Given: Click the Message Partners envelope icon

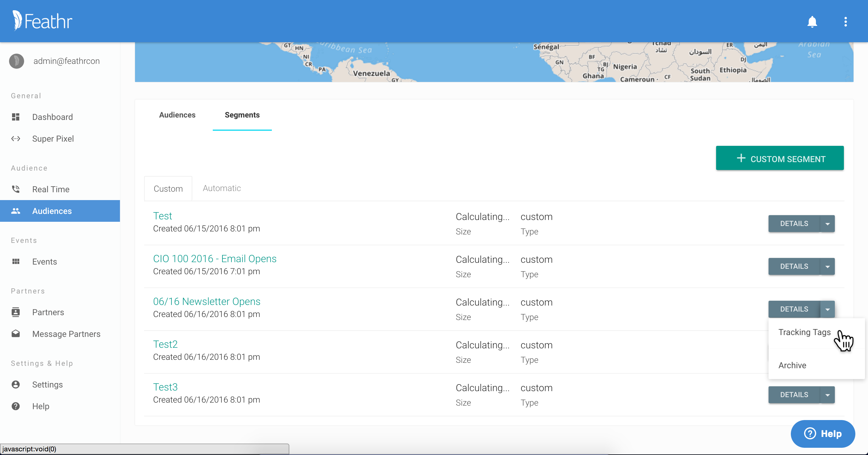Looking at the screenshot, I should click(x=16, y=334).
